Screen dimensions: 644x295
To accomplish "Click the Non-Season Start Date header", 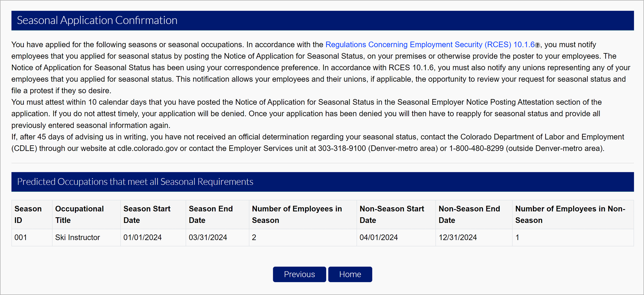I will coord(391,214).
